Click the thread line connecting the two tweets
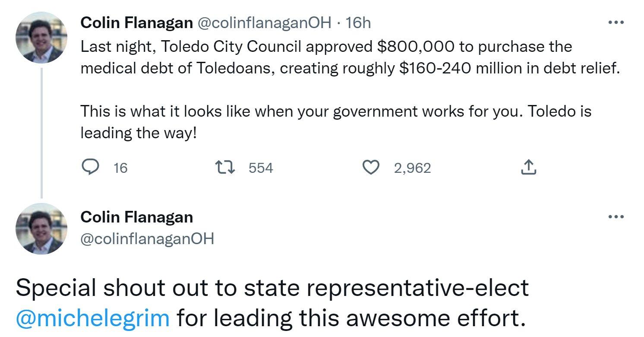 (41, 130)
